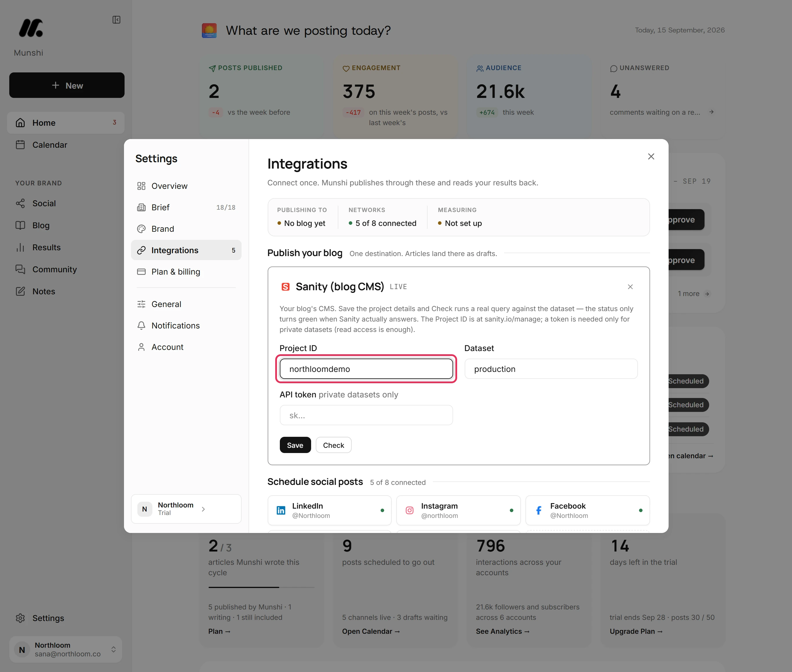Click the sunrise emoji icon beside the heading
The height and width of the screenshot is (672, 792).
click(209, 30)
